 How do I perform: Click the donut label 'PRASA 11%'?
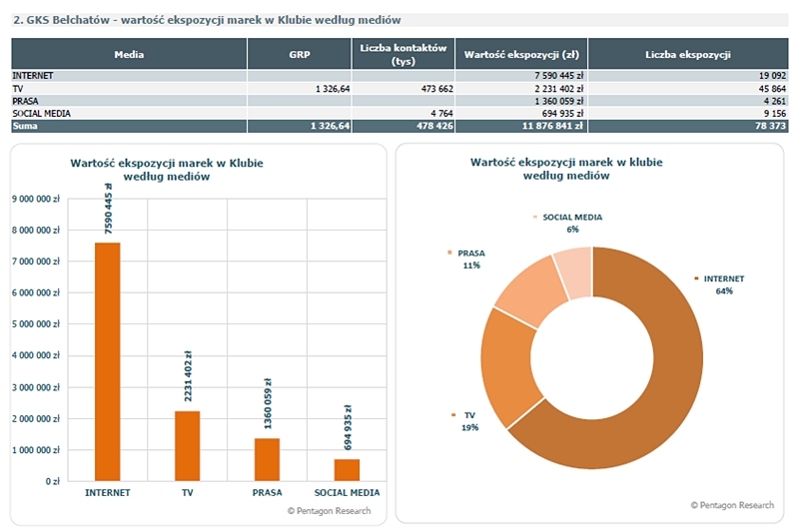pyautogui.click(x=471, y=259)
